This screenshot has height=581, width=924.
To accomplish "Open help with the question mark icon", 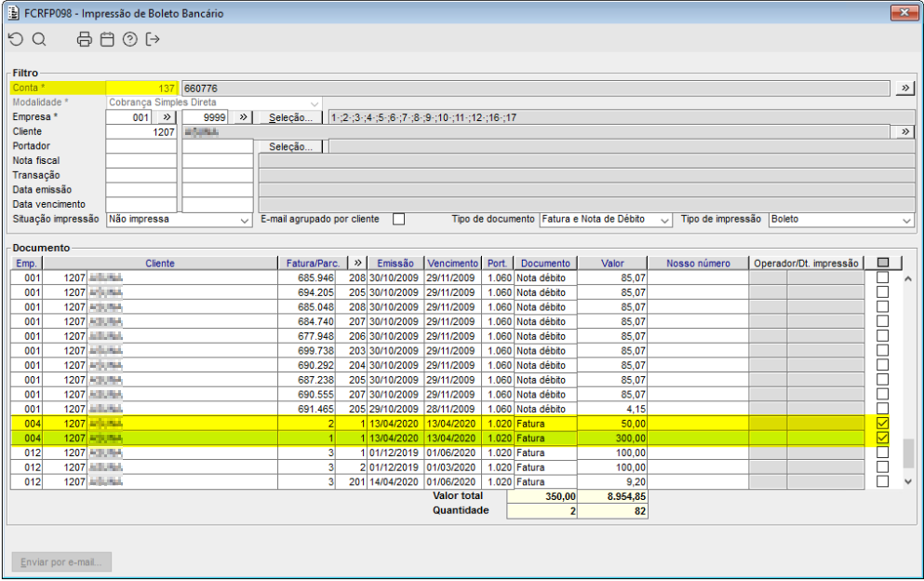I will coord(129,39).
